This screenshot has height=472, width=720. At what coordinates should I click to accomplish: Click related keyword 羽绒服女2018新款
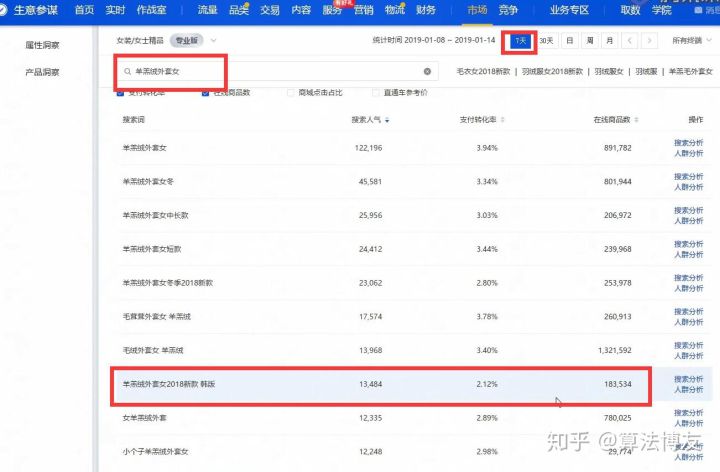coord(552,72)
